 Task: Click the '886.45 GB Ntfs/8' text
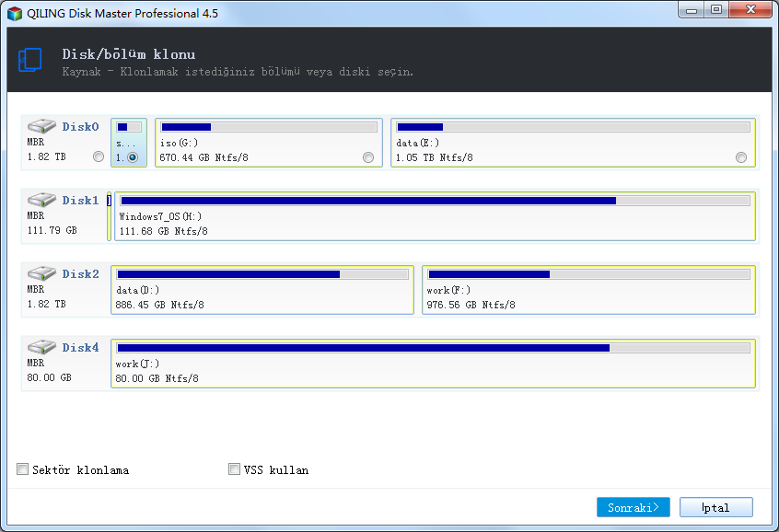tap(159, 305)
